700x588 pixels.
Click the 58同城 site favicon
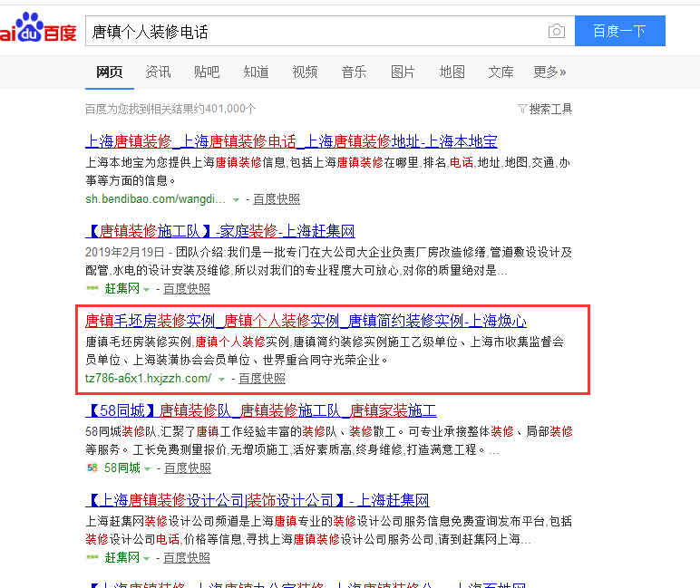tap(92, 468)
